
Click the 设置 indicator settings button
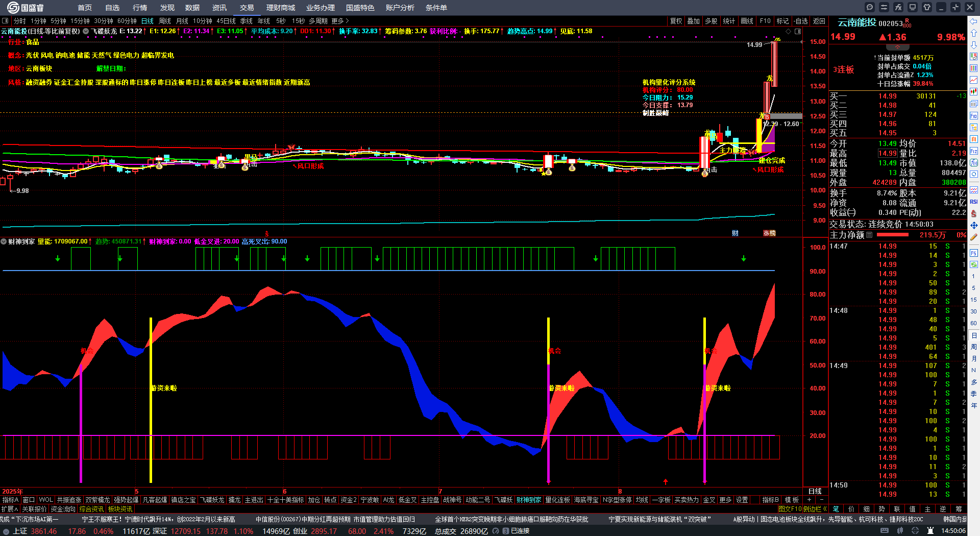[x=742, y=500]
